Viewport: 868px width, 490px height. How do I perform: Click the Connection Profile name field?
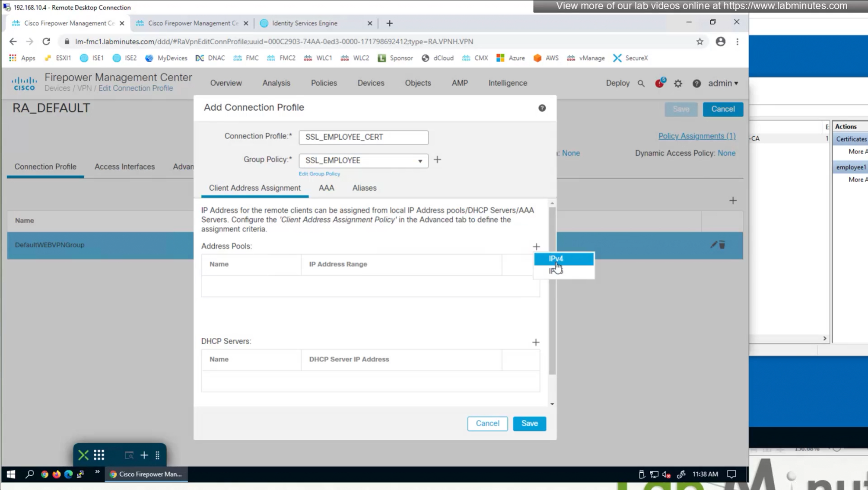363,137
